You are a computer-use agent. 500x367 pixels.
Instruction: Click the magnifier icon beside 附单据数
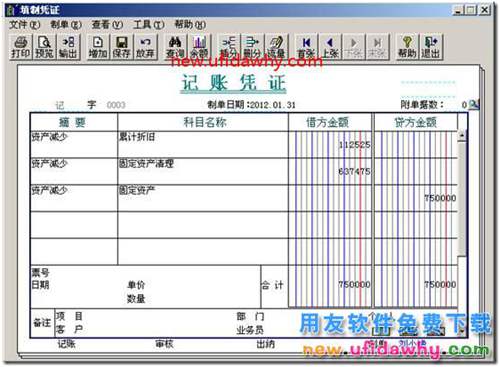474,104
